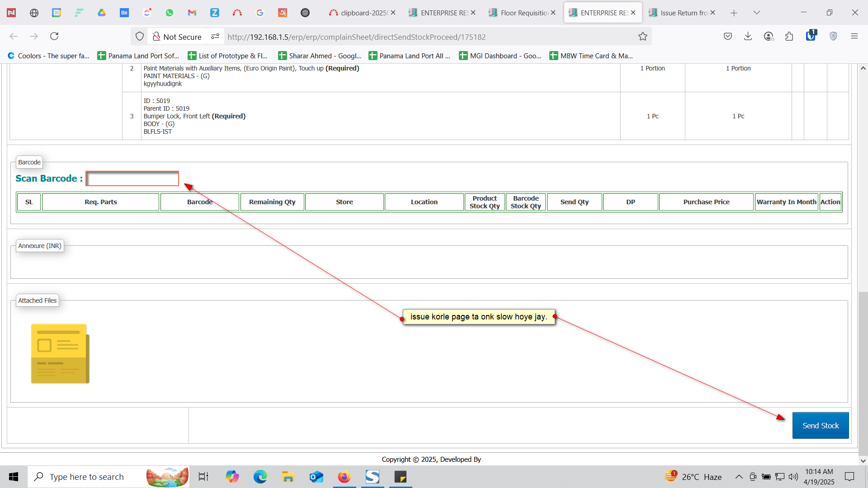Click site permissions toggle icon in address bar

point(215,37)
